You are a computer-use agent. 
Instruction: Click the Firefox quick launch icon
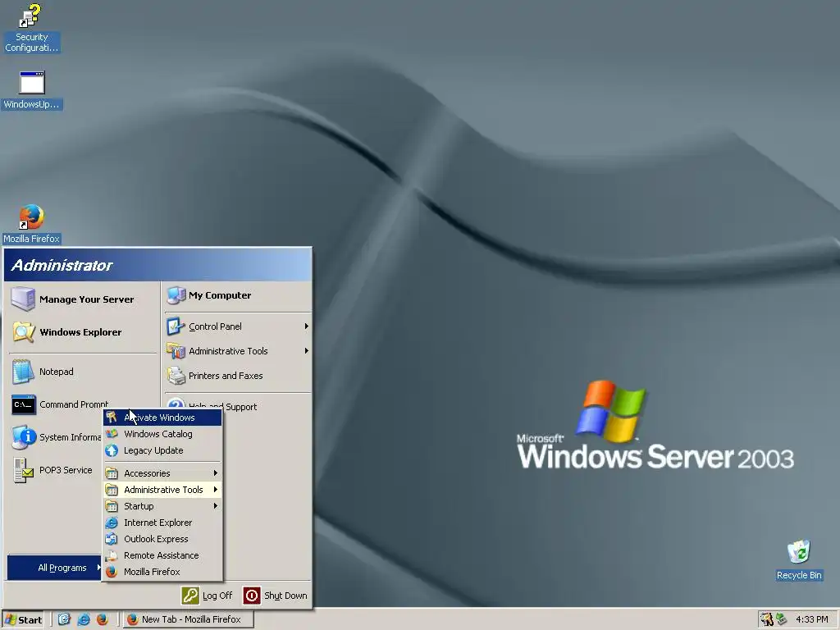coord(103,619)
